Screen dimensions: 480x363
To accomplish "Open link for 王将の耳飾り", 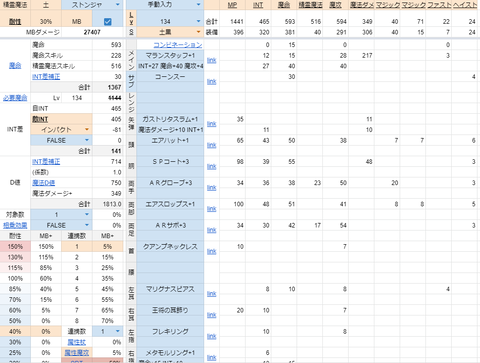I will click(212, 315).
